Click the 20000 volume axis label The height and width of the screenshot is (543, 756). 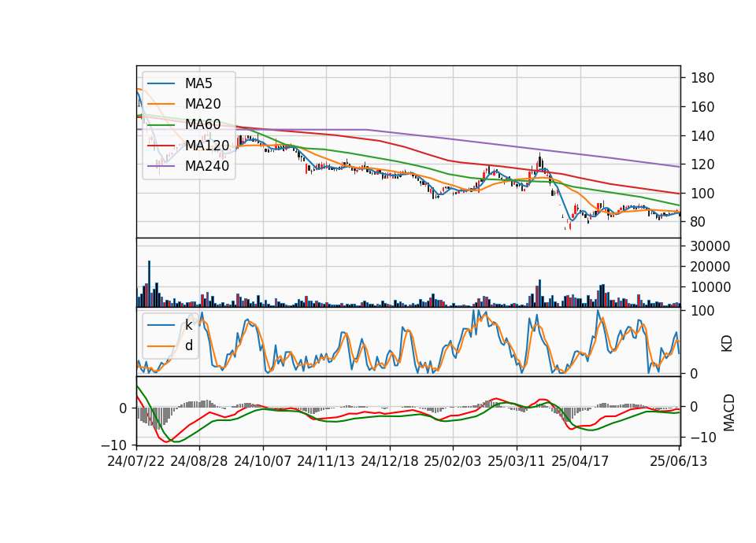pyautogui.click(x=710, y=267)
